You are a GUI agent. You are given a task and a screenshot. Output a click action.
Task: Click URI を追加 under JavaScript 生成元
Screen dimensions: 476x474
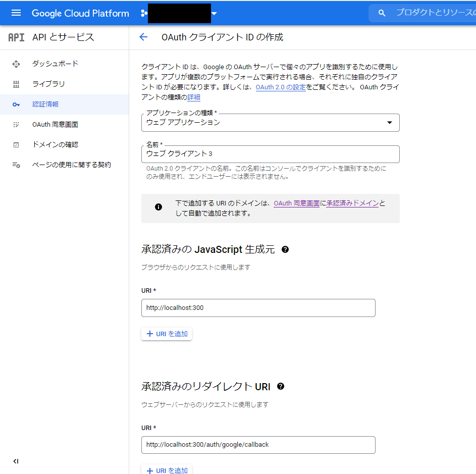(x=167, y=334)
